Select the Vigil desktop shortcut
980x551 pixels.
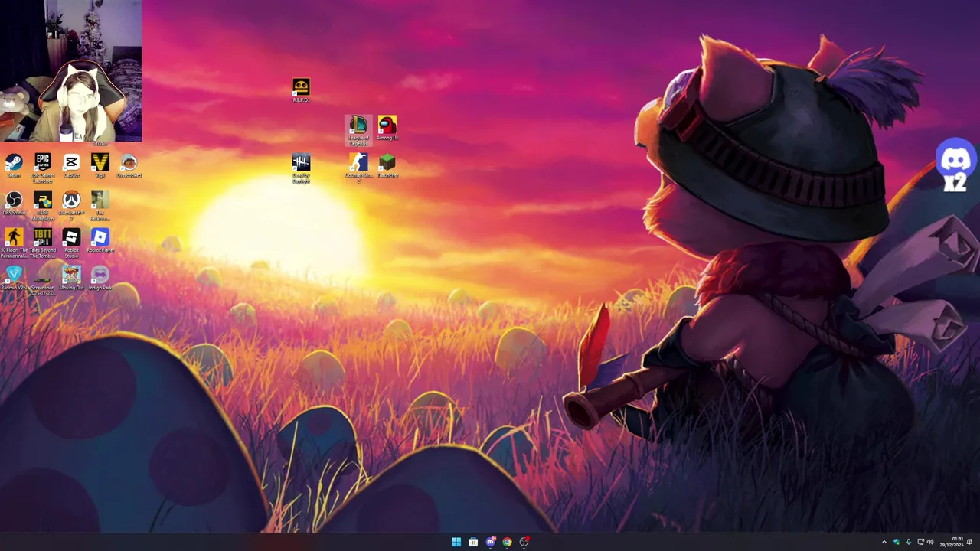click(x=100, y=165)
